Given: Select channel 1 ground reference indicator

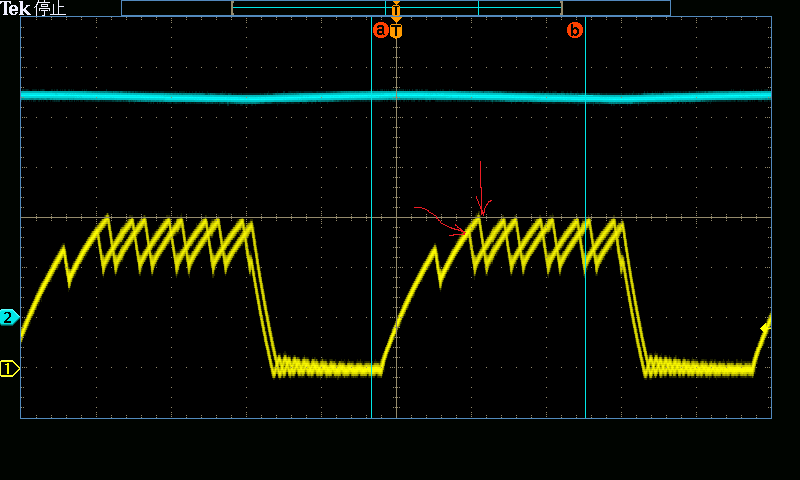Looking at the screenshot, I should 9,368.
